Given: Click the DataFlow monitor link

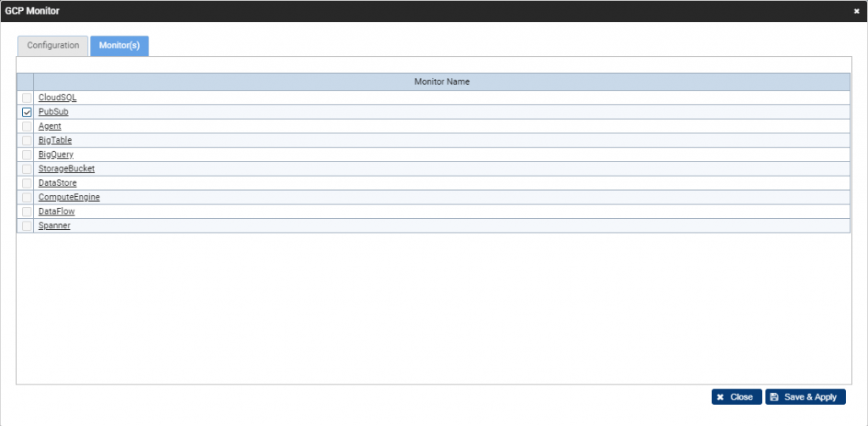Looking at the screenshot, I should 57,211.
